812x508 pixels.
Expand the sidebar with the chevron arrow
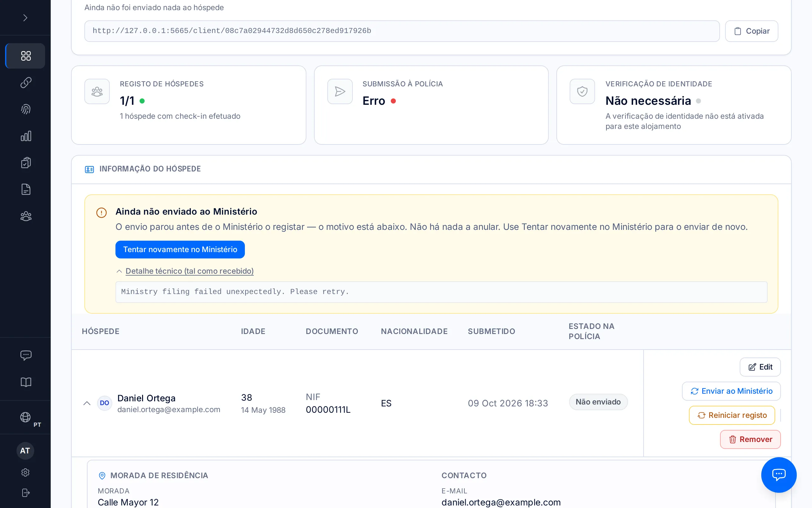pyautogui.click(x=25, y=17)
